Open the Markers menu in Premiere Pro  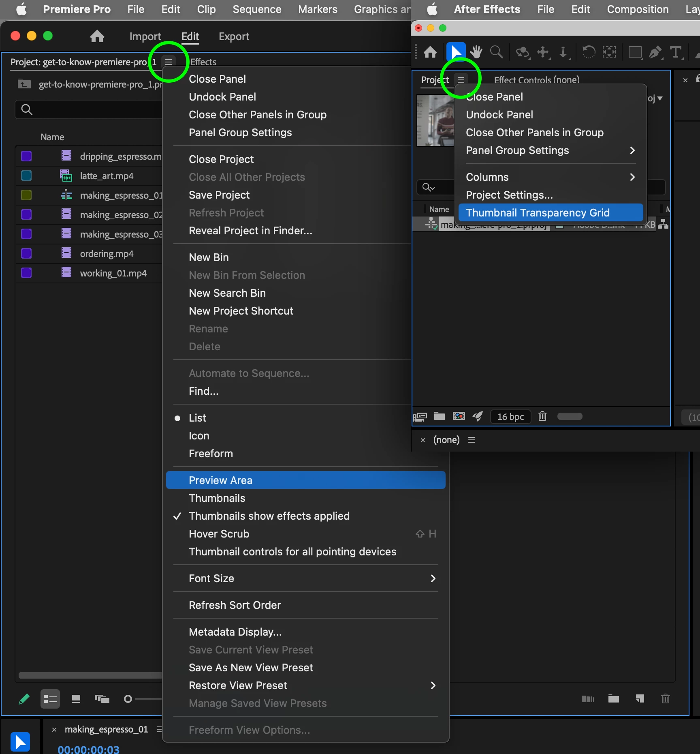click(318, 9)
